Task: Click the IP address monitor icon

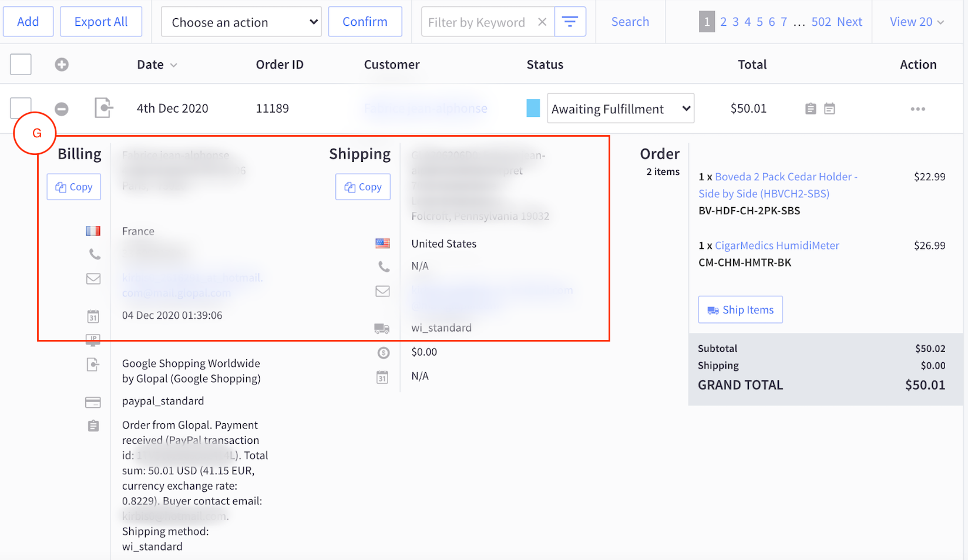Action: (93, 340)
